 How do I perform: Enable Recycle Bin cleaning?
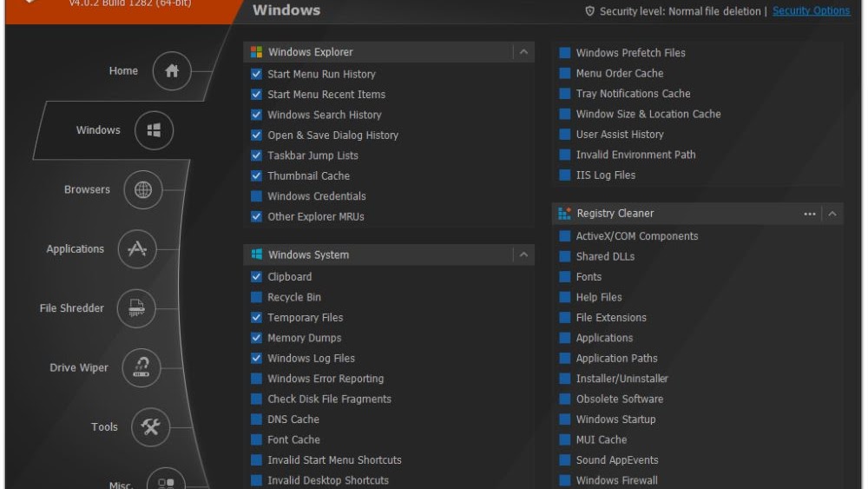pyautogui.click(x=256, y=297)
